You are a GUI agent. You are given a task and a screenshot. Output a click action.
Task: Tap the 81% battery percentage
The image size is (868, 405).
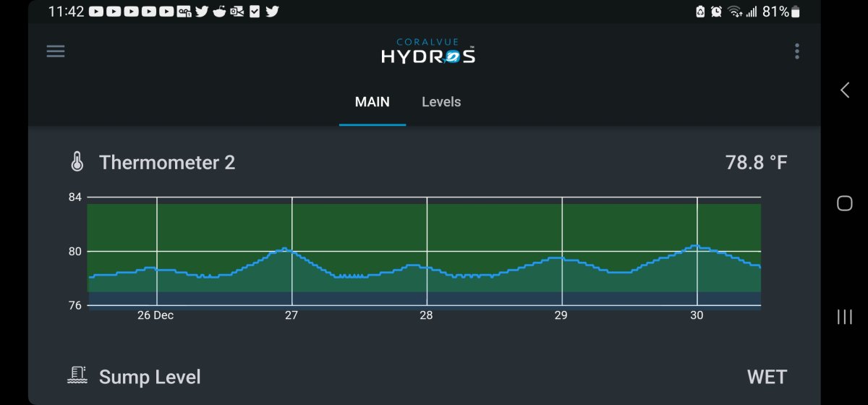tap(775, 12)
